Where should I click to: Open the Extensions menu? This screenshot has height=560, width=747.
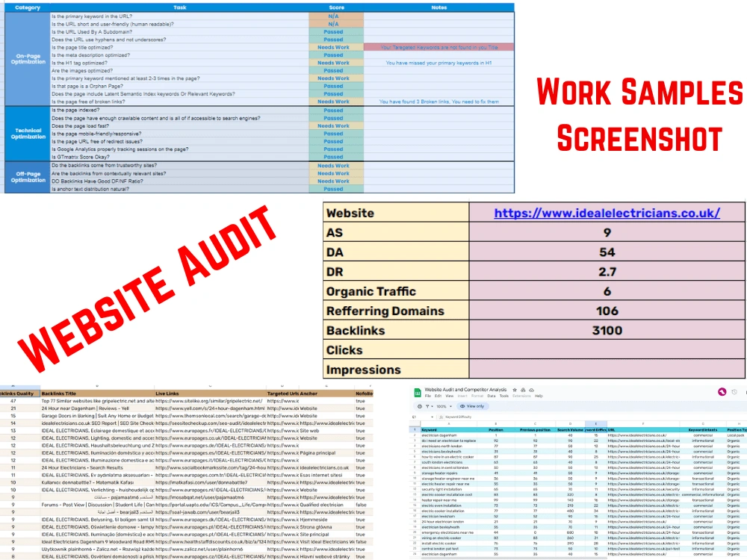[x=521, y=396]
